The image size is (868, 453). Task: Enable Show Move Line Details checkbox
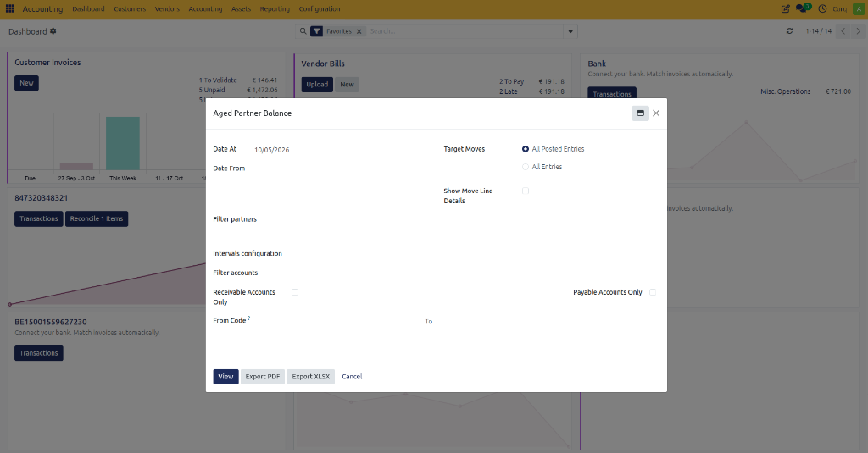pyautogui.click(x=526, y=191)
